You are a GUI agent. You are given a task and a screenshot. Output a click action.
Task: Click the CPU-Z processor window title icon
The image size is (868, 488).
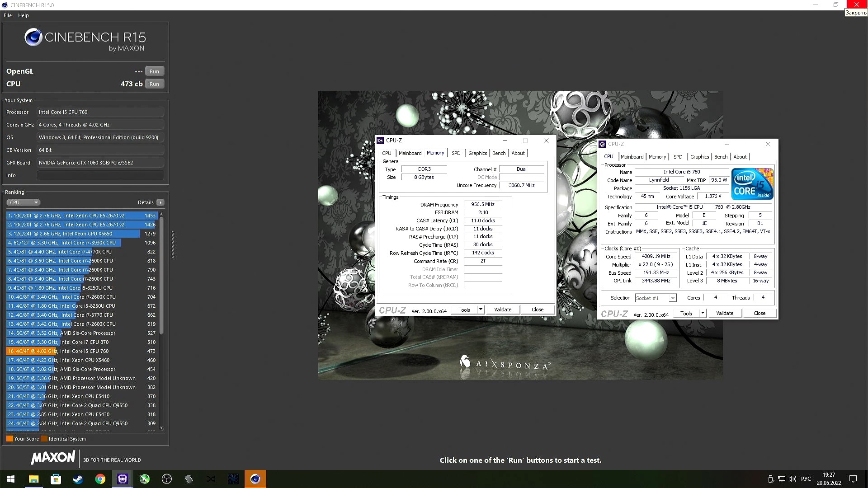(602, 144)
